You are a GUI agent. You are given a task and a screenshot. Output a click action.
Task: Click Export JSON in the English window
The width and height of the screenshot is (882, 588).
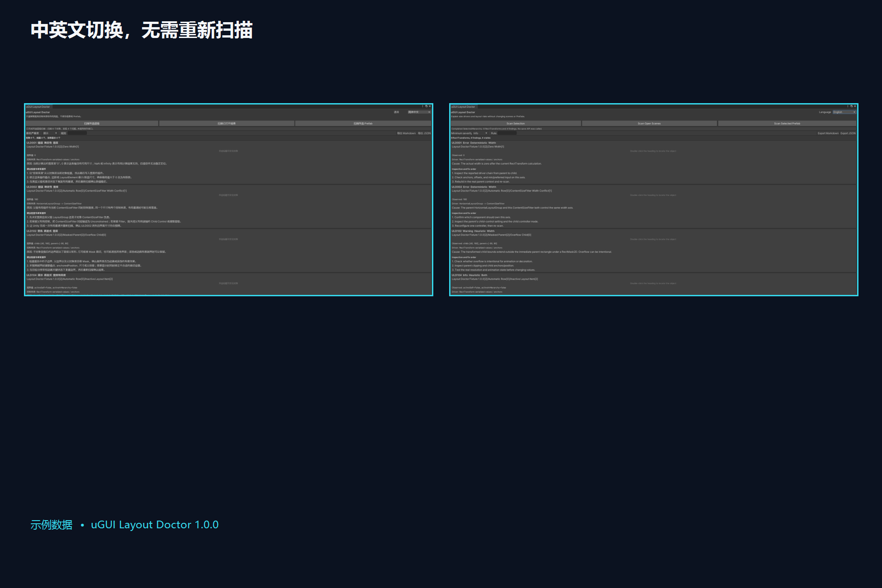(848, 133)
